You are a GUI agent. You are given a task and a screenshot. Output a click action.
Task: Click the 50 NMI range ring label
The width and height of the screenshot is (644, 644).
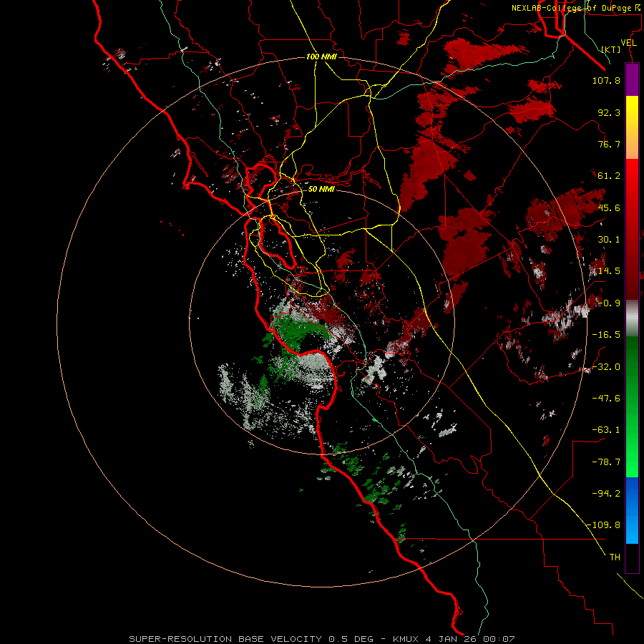click(321, 190)
